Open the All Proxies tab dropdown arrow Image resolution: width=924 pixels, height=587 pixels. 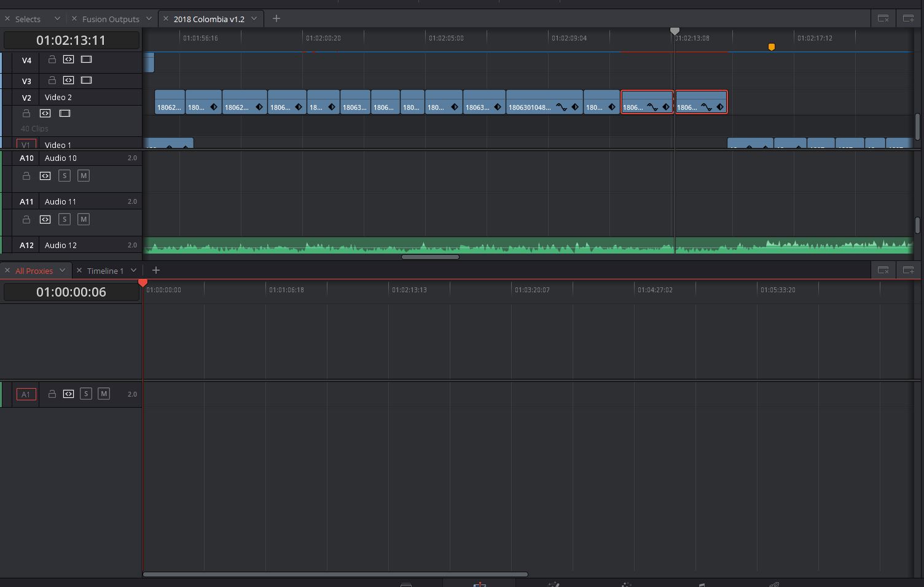tap(62, 271)
